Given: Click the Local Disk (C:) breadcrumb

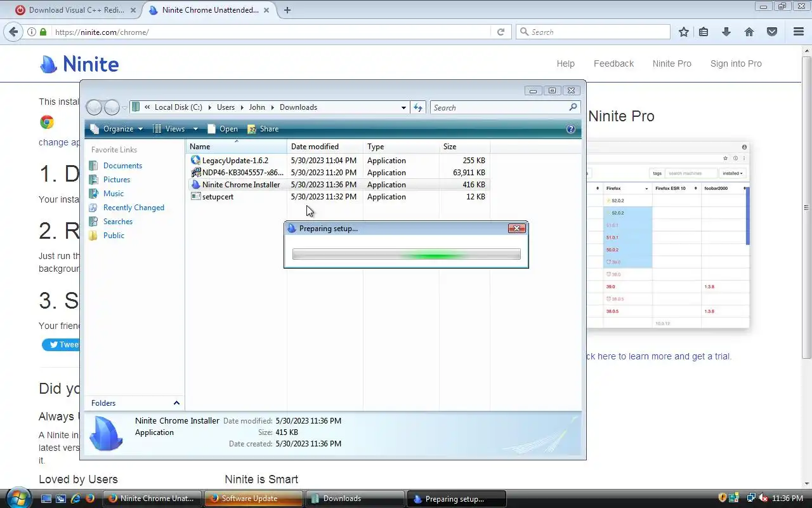Looking at the screenshot, I should (178, 107).
